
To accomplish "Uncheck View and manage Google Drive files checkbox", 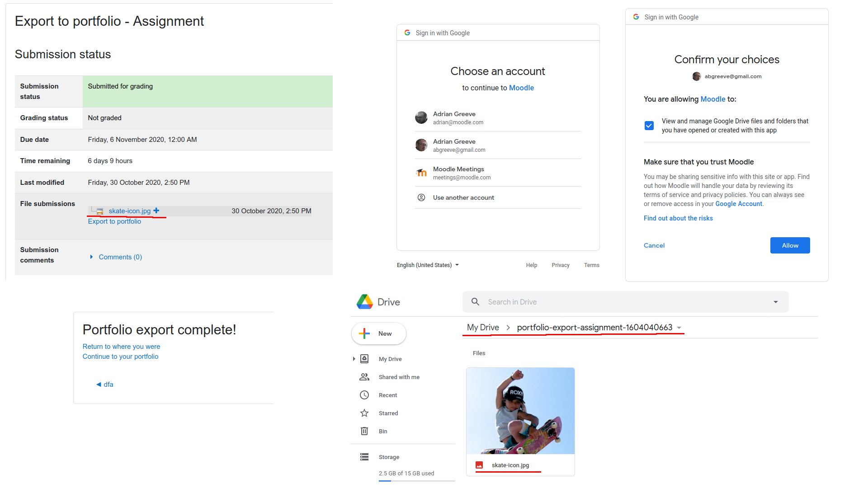I will [649, 126].
